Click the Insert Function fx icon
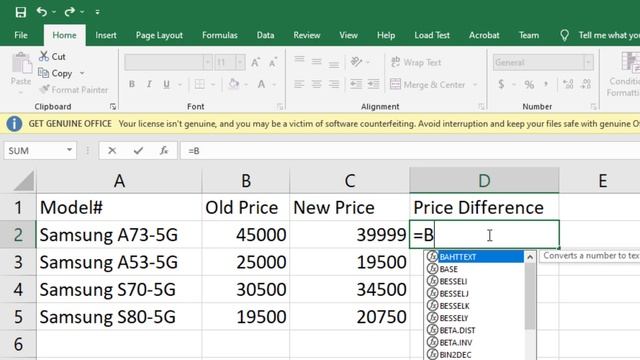 coord(164,151)
